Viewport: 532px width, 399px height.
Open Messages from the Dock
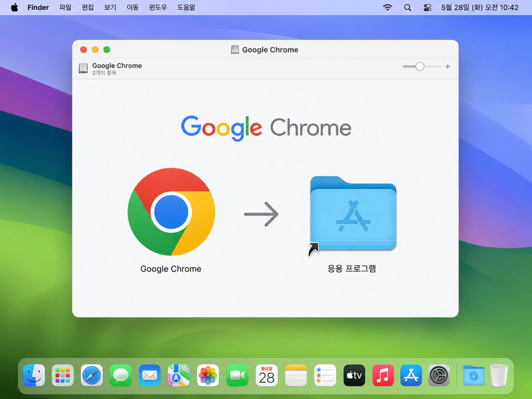[121, 376]
